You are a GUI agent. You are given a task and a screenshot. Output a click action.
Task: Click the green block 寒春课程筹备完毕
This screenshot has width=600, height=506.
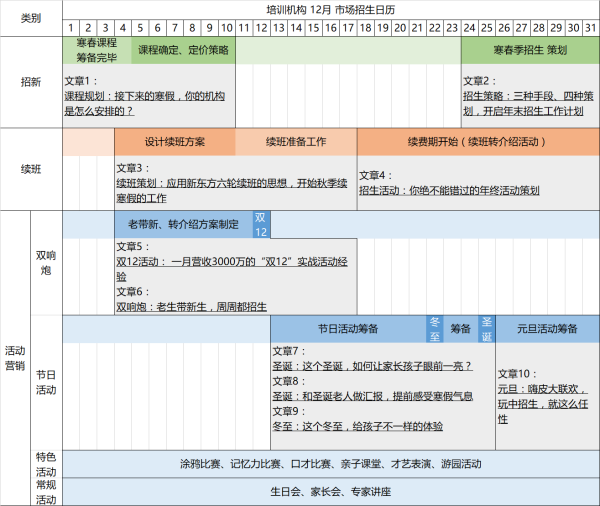pyautogui.click(x=97, y=50)
